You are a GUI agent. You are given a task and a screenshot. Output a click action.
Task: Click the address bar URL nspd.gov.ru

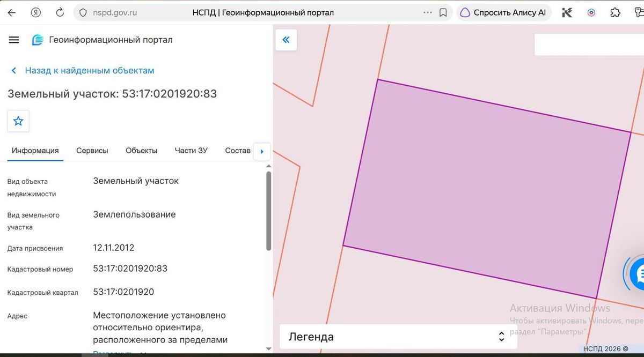pos(114,12)
